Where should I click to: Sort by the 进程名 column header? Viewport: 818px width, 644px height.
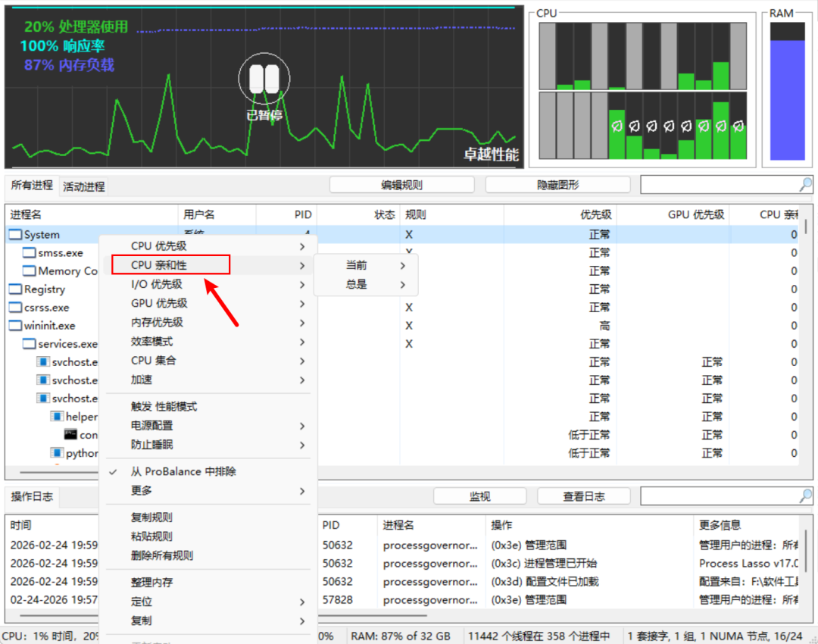[92, 214]
